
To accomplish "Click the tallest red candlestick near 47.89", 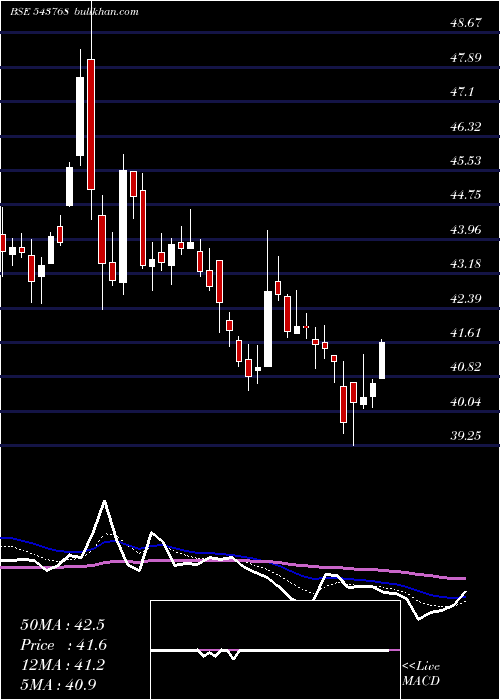I will (91, 124).
